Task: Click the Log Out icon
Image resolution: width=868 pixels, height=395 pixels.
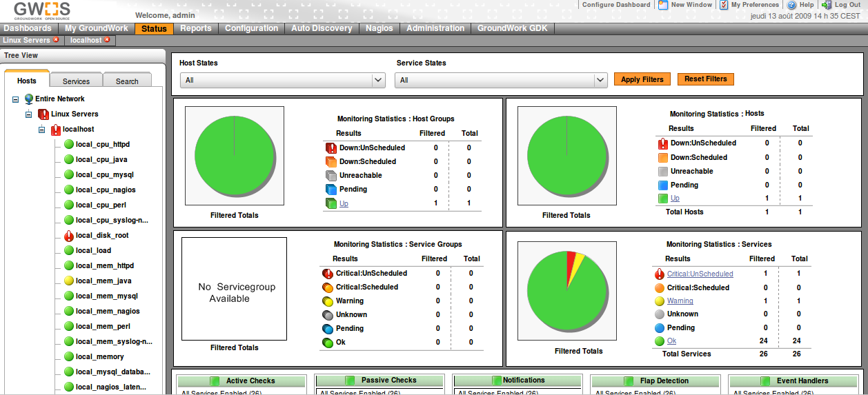Action: pos(827,5)
